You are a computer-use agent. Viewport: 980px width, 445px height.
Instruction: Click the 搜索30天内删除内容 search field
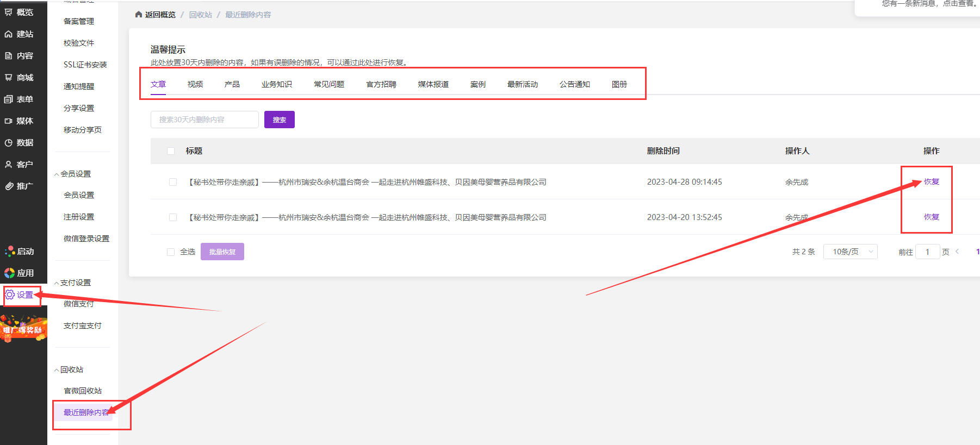click(x=204, y=120)
